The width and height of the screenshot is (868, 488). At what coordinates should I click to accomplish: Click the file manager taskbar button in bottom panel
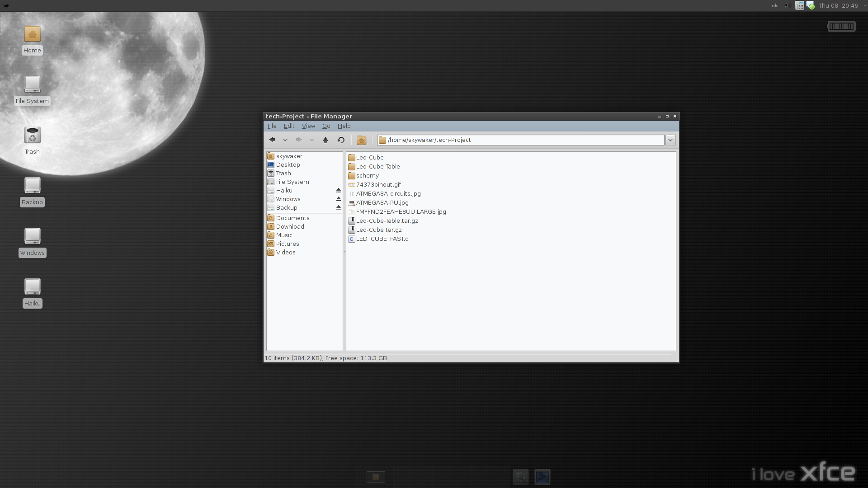(x=376, y=477)
